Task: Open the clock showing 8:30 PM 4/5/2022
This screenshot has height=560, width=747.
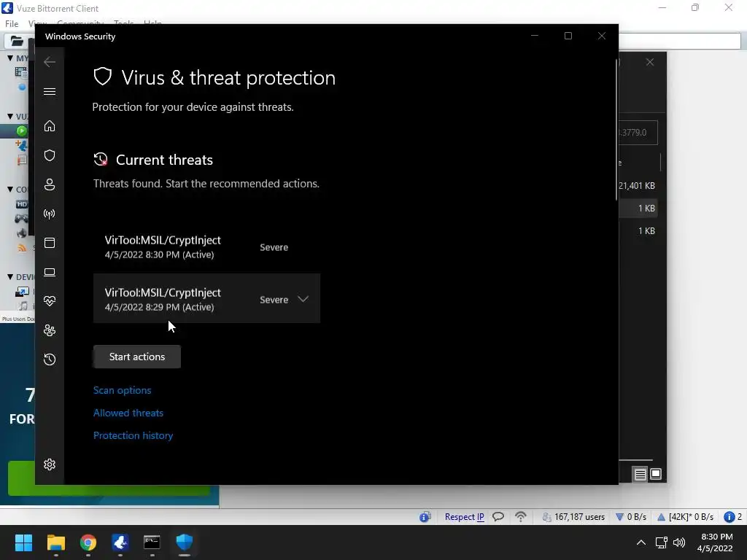Action: [716, 542]
